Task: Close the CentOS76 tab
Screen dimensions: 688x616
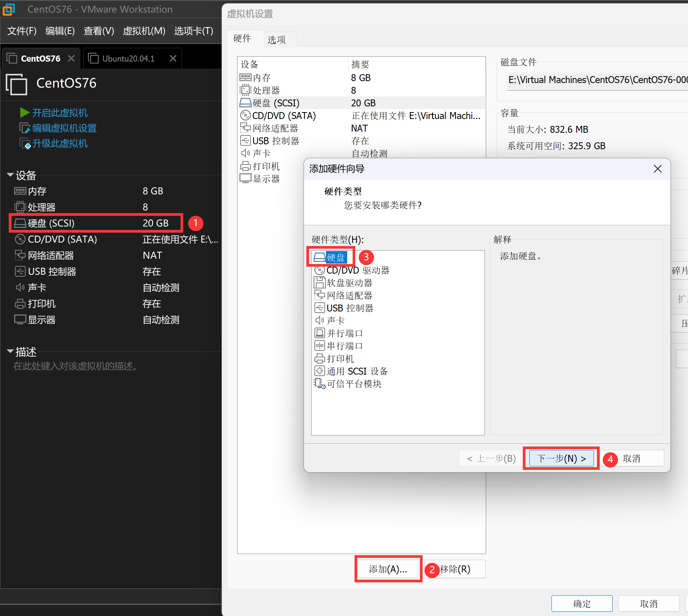Action: 71,58
